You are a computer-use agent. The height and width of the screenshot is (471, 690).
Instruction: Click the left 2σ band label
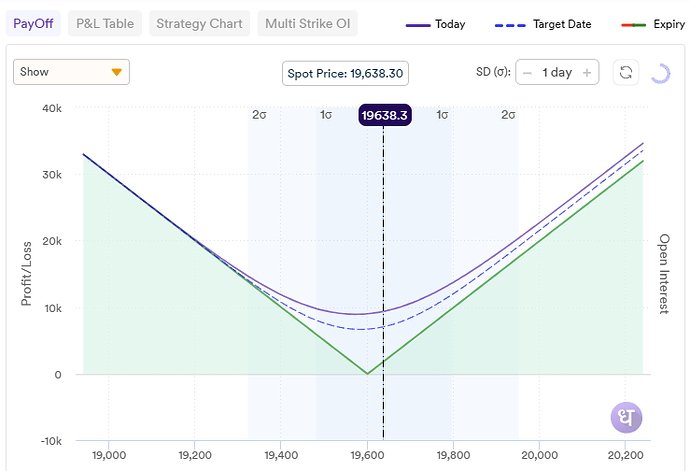(259, 115)
